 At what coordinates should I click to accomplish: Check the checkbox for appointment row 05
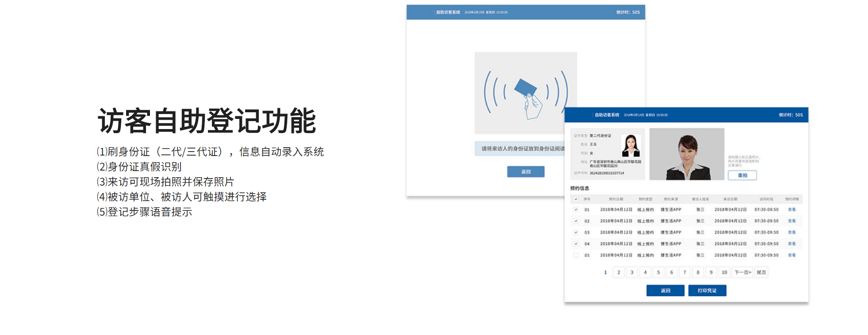pyautogui.click(x=576, y=255)
